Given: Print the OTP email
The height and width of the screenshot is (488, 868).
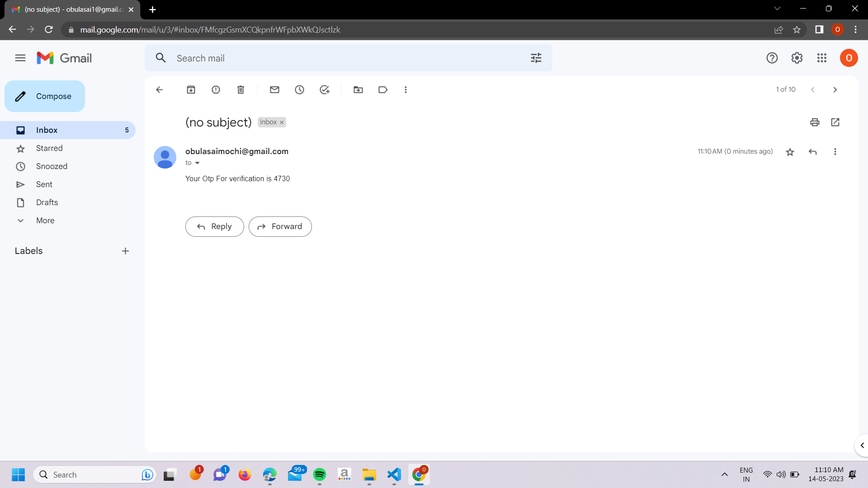Looking at the screenshot, I should tap(814, 122).
